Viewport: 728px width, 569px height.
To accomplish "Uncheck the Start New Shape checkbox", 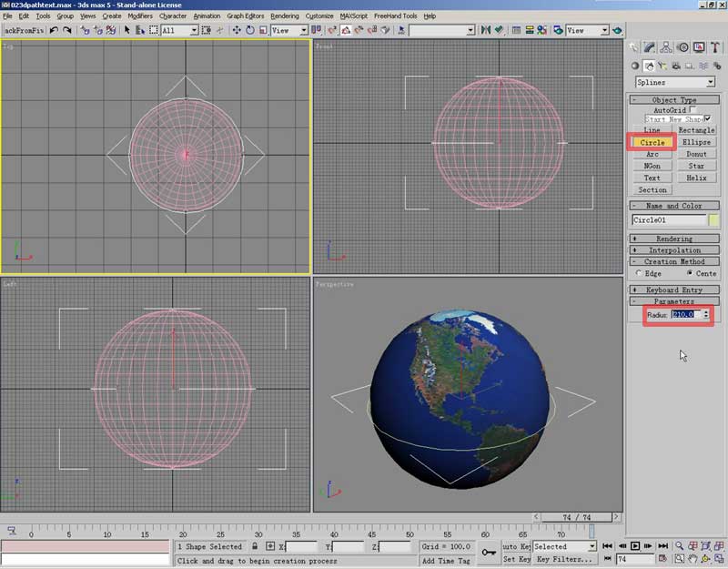I will pos(708,119).
